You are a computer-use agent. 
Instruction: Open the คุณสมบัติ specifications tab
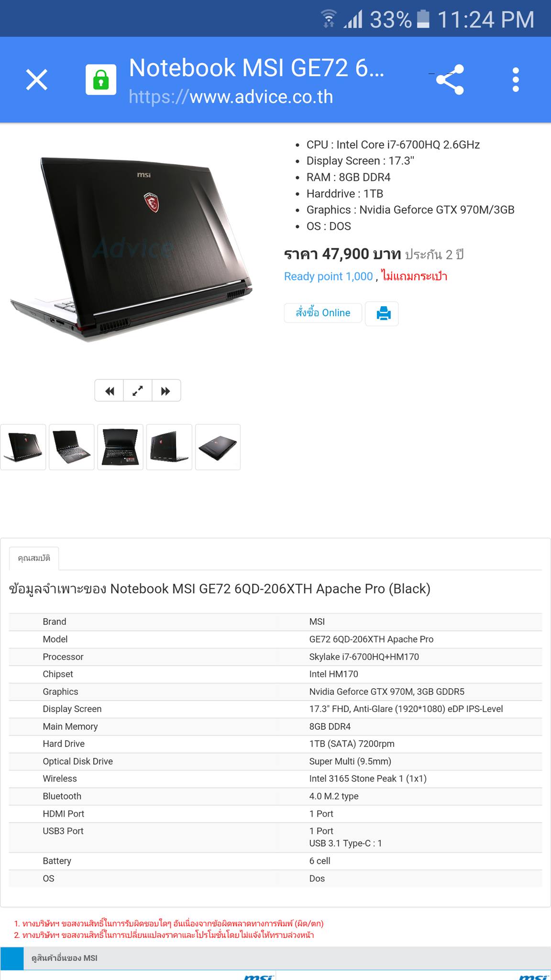[34, 558]
